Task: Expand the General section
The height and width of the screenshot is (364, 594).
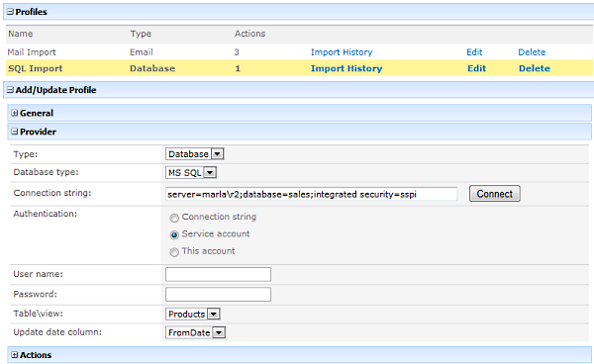Action: [x=15, y=113]
